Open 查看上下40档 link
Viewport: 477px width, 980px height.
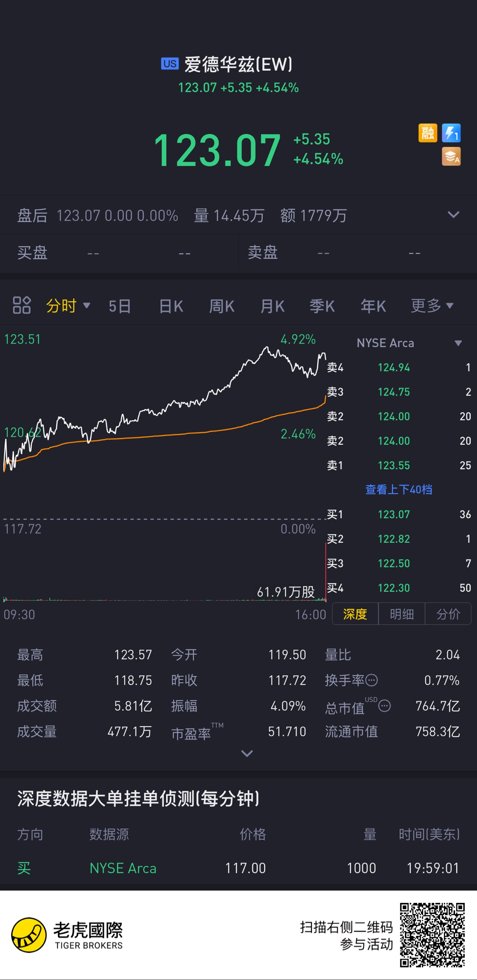click(x=399, y=490)
